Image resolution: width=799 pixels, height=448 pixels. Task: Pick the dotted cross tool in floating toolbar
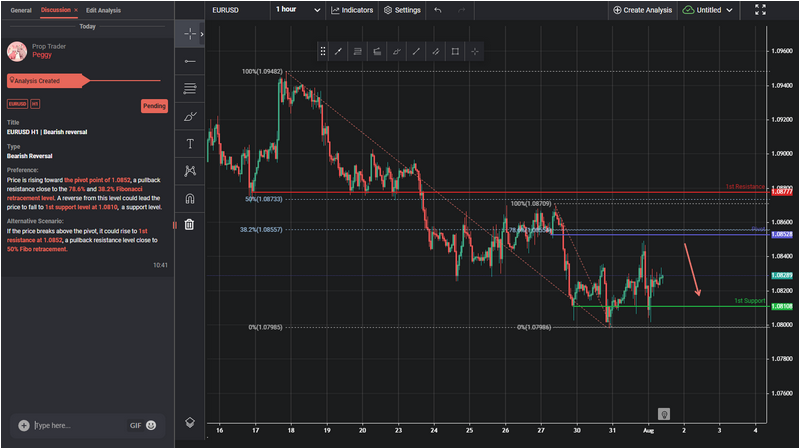(x=474, y=51)
